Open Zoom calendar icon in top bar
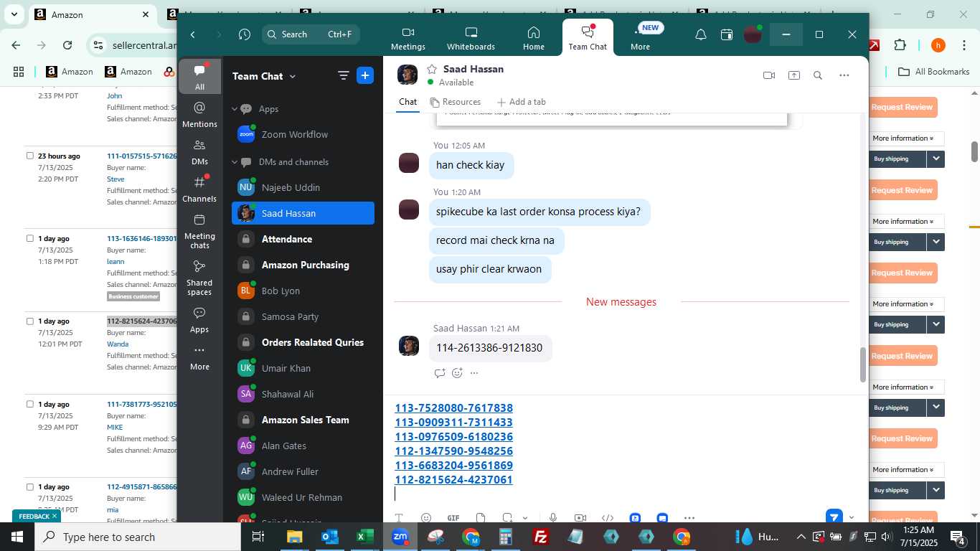Viewport: 980px width, 551px height. pos(727,34)
